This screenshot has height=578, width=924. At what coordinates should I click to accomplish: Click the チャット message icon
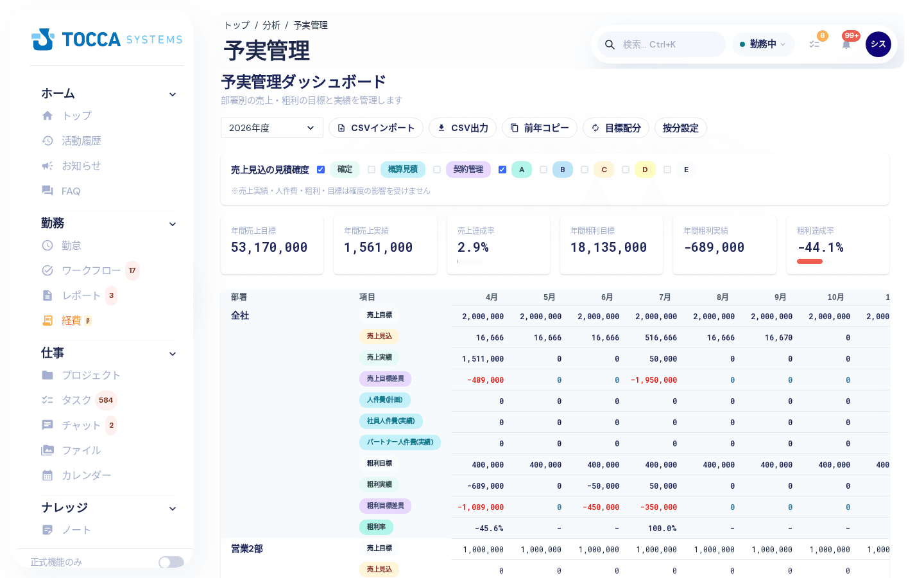coord(47,425)
